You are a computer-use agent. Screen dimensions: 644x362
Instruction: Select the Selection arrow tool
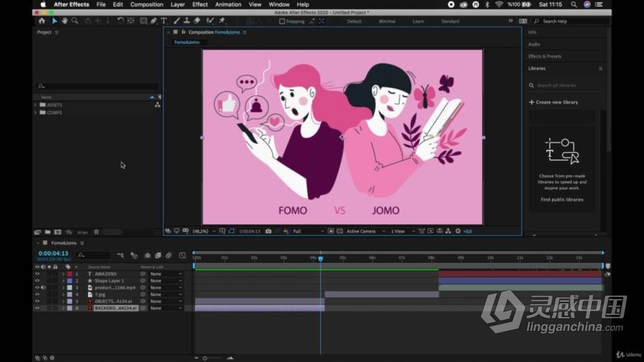[54, 21]
